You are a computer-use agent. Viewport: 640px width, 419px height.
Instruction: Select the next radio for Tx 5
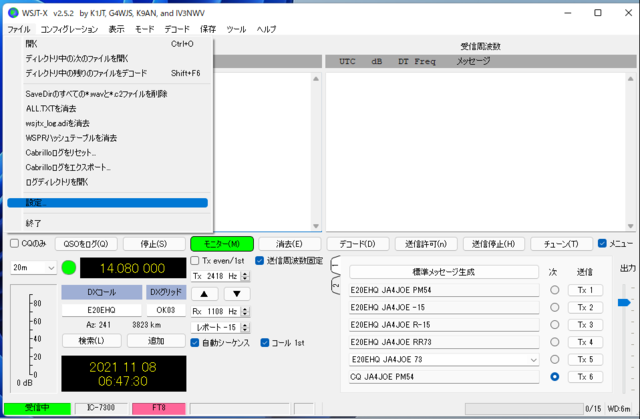tap(554, 359)
